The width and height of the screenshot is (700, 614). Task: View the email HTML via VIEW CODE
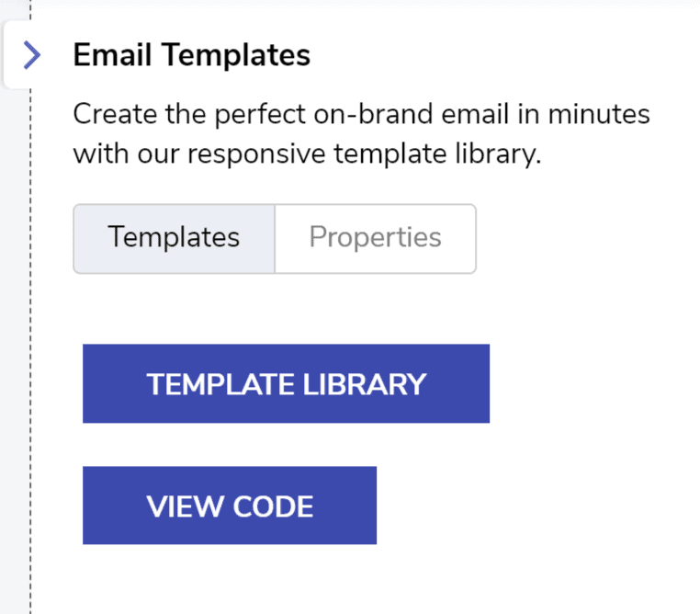(230, 506)
